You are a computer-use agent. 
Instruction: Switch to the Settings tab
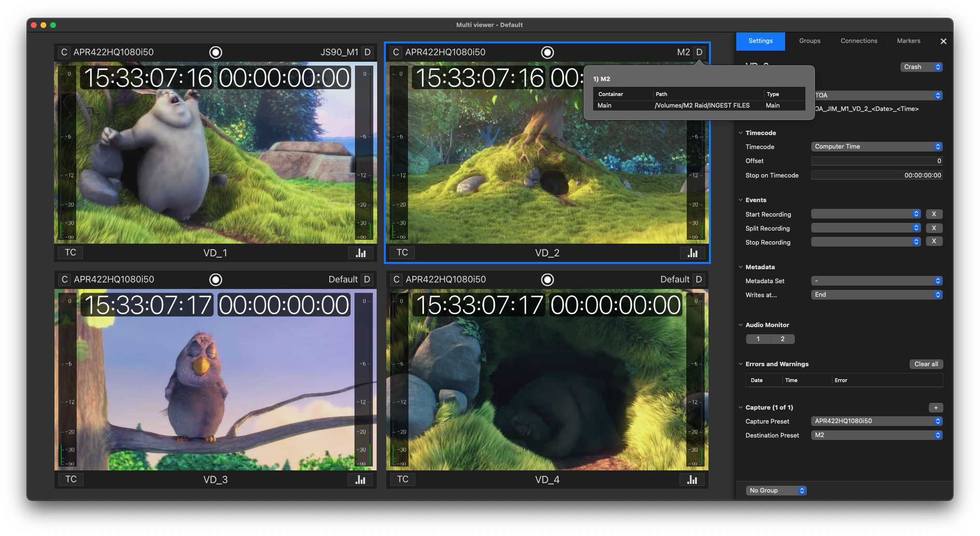click(761, 41)
